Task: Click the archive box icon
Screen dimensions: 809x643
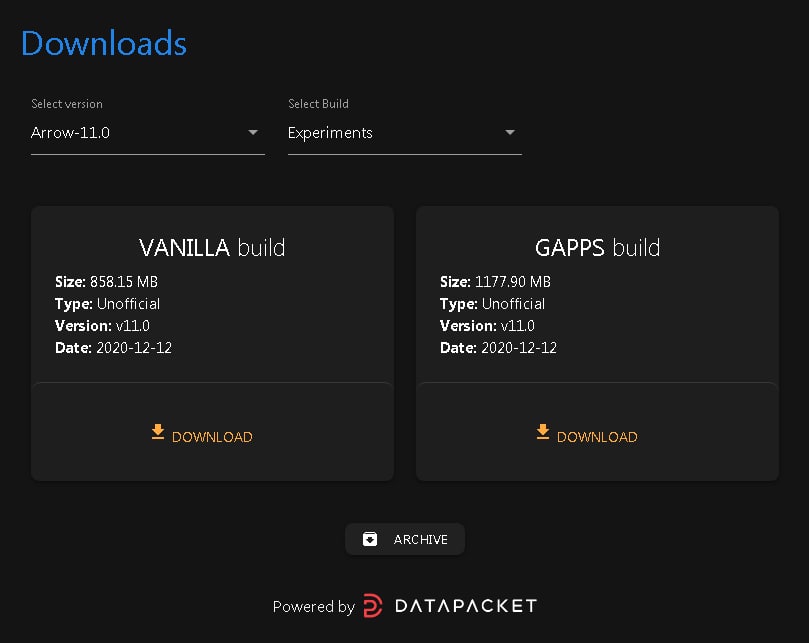Action: (x=370, y=539)
